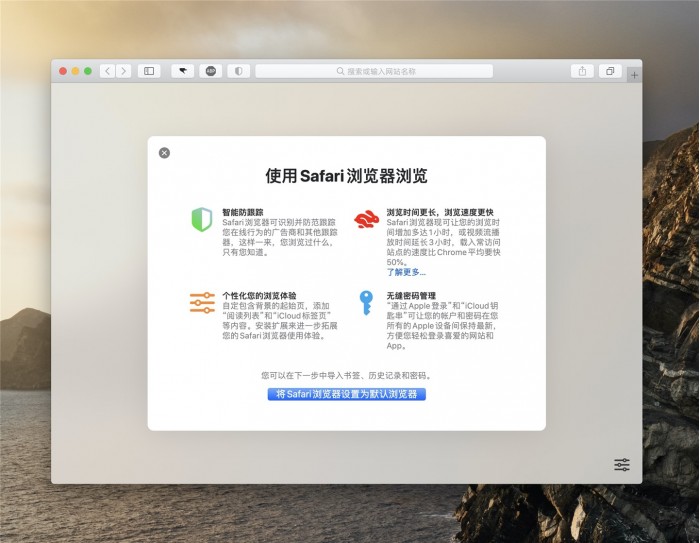
Task: Click the 个性化您的浏览体验 heading
Action: click(x=259, y=296)
